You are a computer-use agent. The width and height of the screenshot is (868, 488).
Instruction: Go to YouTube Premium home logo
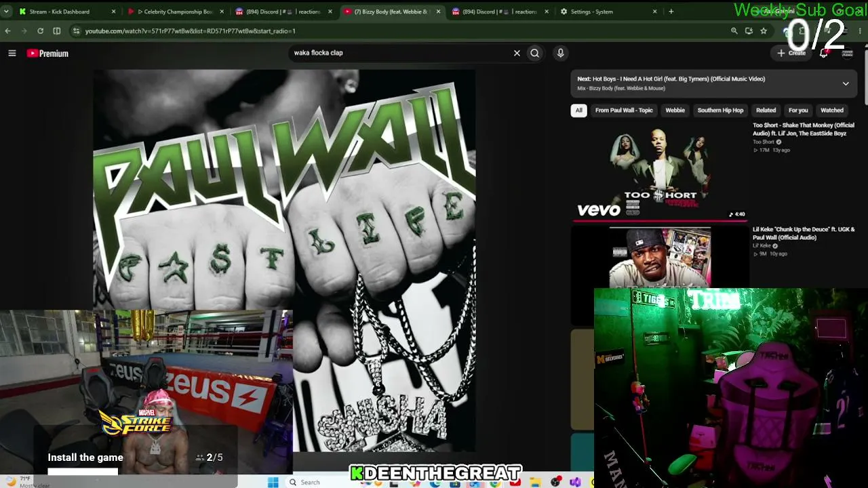coord(47,54)
